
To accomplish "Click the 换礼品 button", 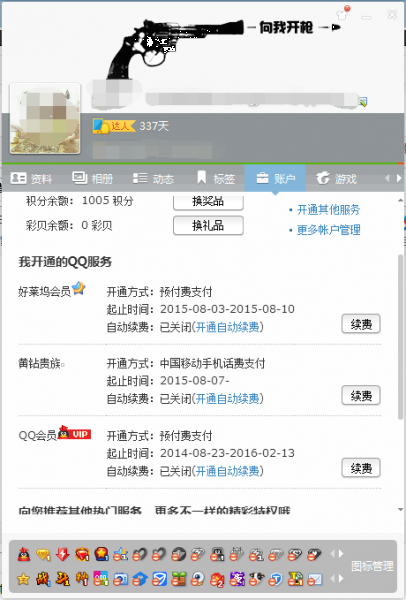I will point(208,225).
